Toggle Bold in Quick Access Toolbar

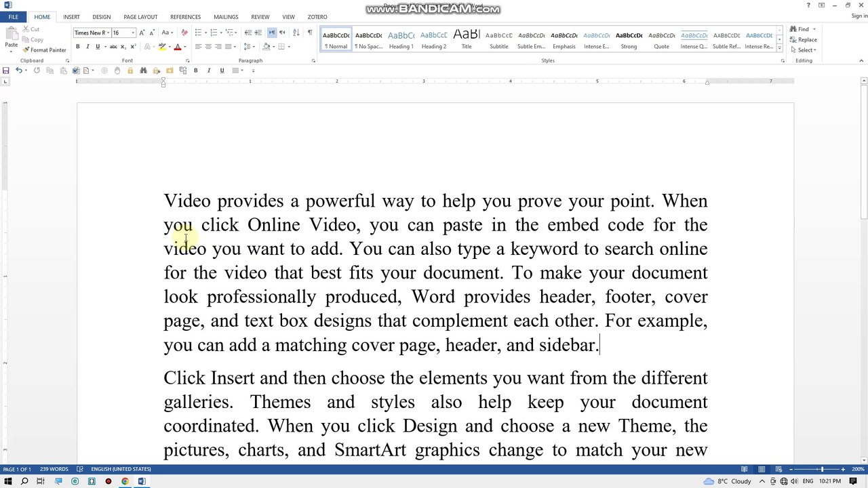click(x=195, y=70)
